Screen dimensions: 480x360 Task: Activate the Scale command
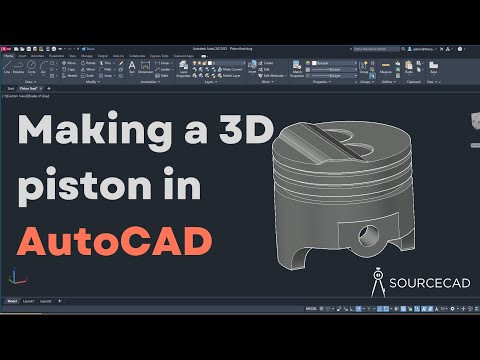87,76
